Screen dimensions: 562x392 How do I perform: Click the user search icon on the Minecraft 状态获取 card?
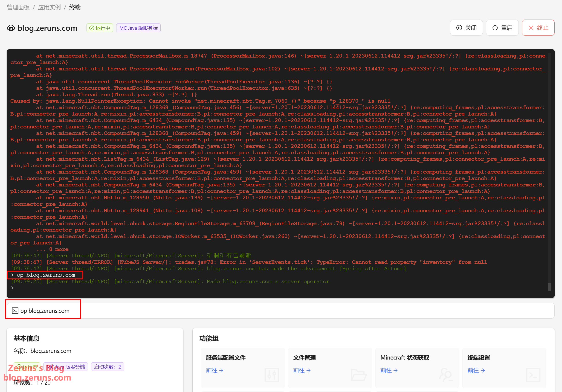click(x=446, y=375)
